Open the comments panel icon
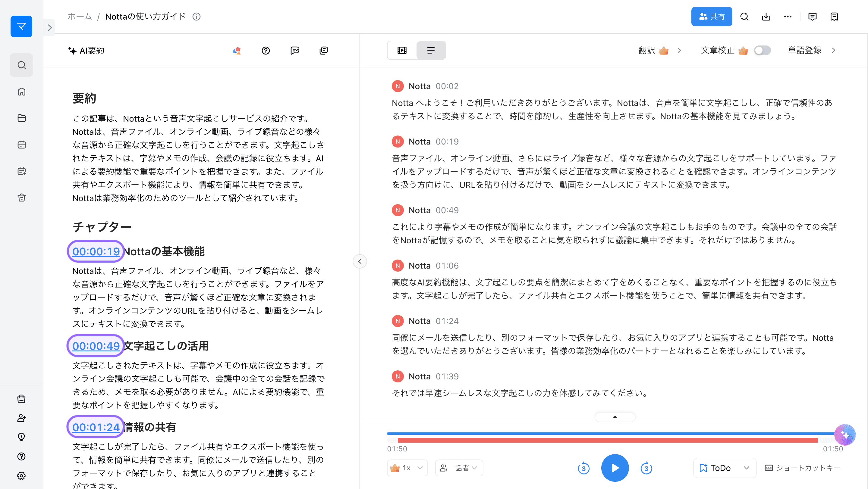868x489 pixels. point(813,17)
